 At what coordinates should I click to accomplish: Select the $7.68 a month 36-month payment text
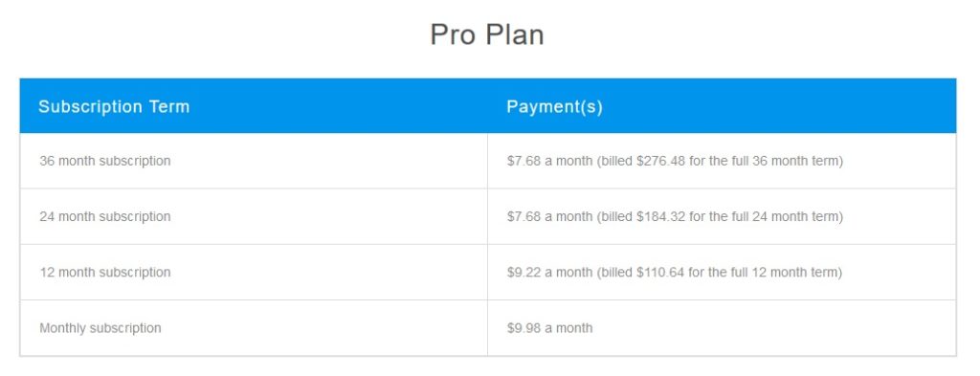point(675,161)
